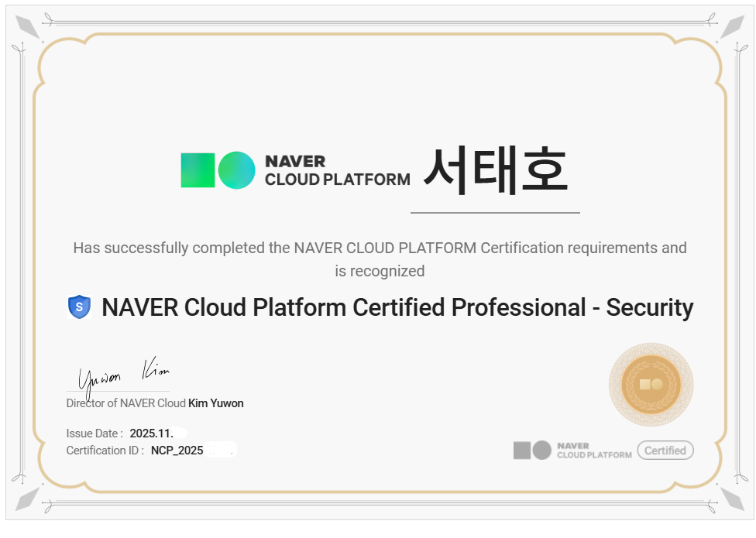Click the sentence beginning Has successfully completed

[380, 248]
